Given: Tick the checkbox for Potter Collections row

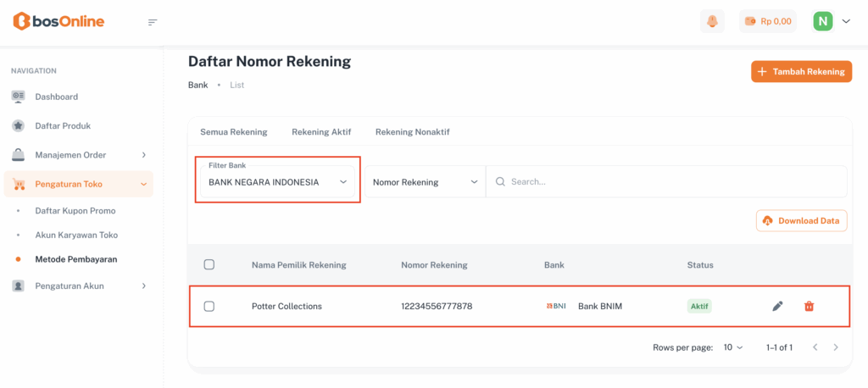Looking at the screenshot, I should 209,306.
